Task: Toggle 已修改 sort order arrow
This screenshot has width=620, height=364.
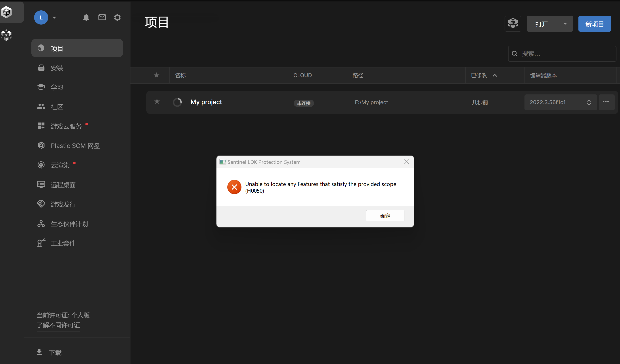Action: (495, 75)
